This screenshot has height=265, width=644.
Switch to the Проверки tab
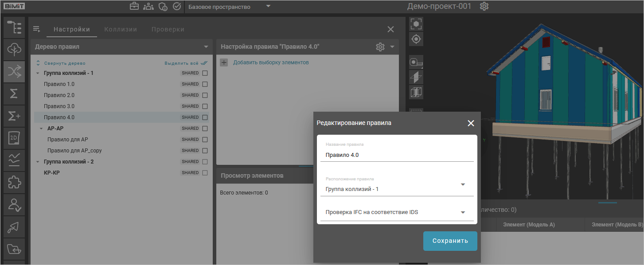[x=168, y=29]
